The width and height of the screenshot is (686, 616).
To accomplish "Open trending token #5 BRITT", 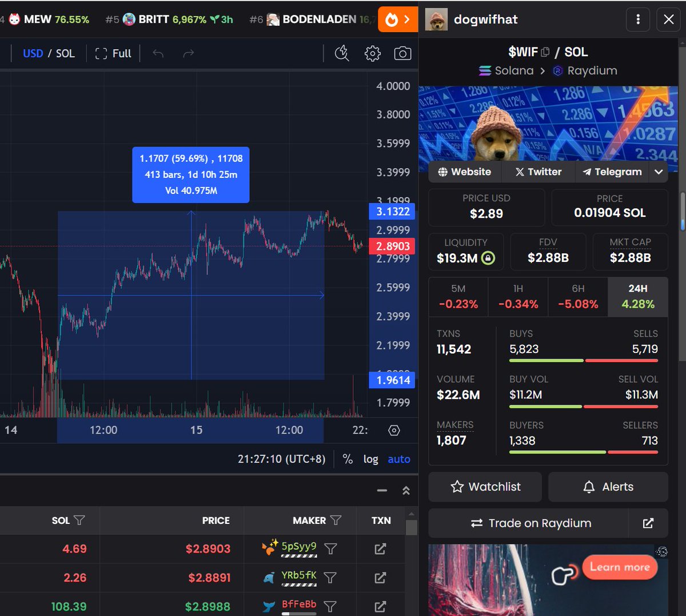I will (x=169, y=19).
